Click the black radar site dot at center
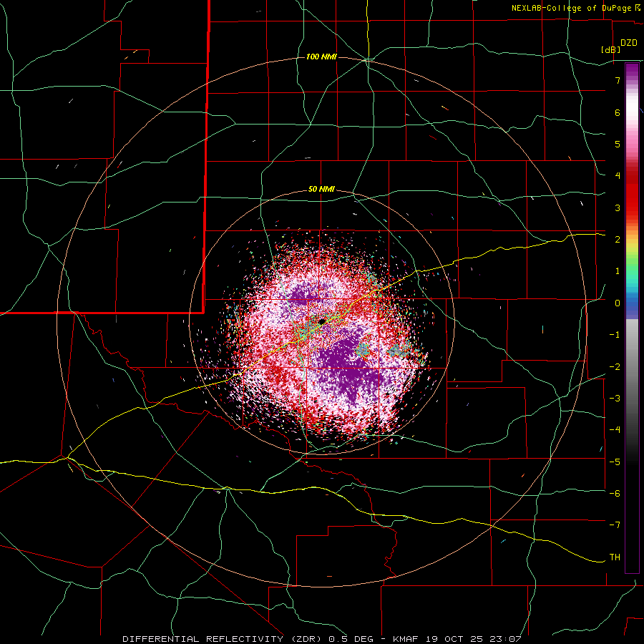The height and width of the screenshot is (644, 644). 323,321
